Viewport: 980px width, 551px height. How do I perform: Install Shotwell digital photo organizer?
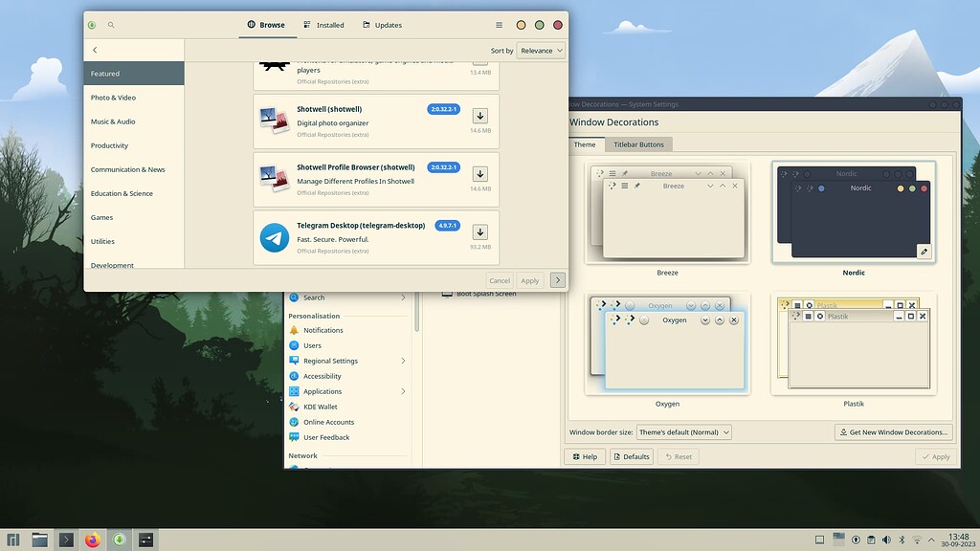tap(479, 117)
